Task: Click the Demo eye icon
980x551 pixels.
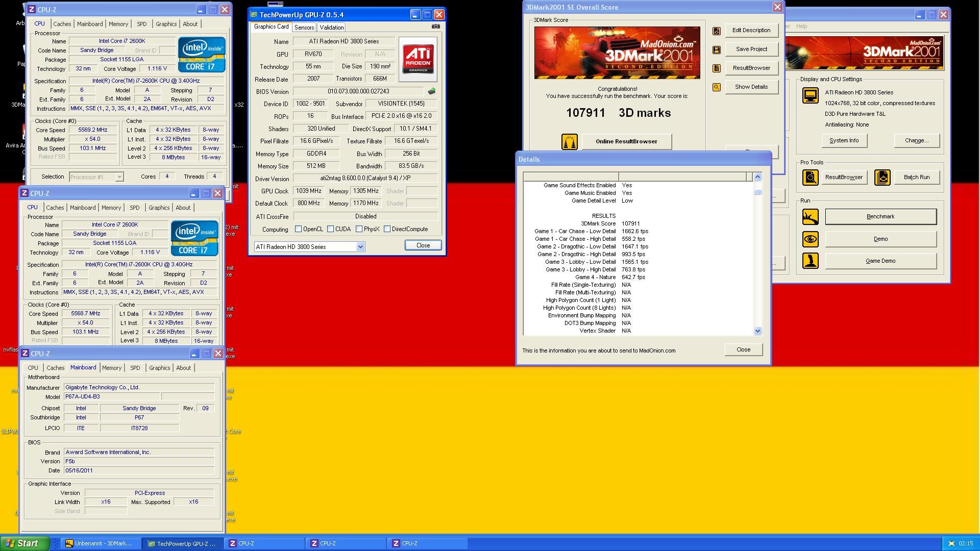Action: click(x=811, y=239)
